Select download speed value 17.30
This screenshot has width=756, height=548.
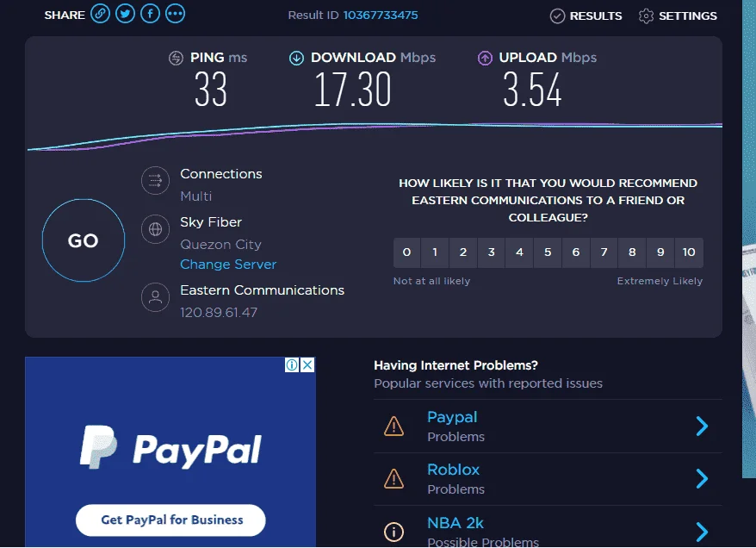tap(352, 90)
